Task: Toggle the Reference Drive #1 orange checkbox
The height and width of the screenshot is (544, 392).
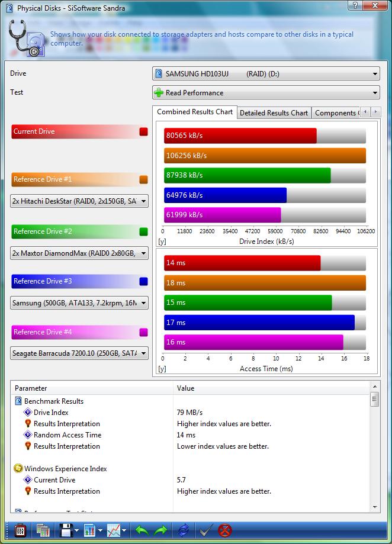Action: tap(143, 179)
